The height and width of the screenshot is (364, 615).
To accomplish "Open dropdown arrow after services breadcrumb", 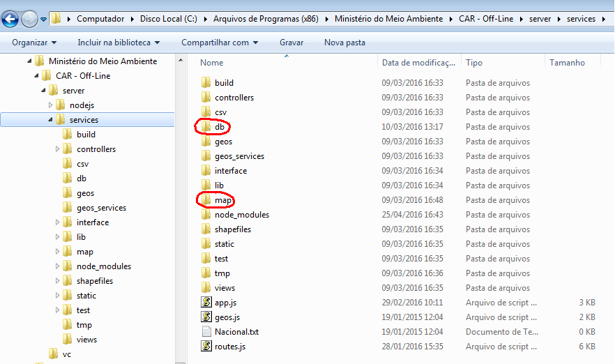I will tap(603, 19).
